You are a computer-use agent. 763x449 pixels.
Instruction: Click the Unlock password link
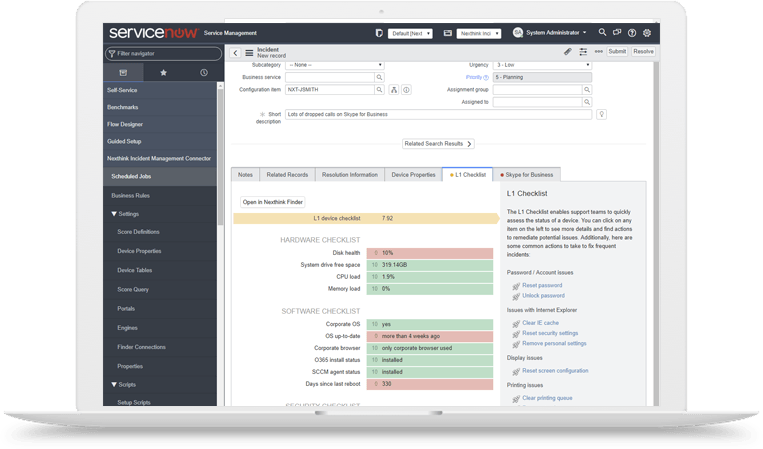point(544,296)
